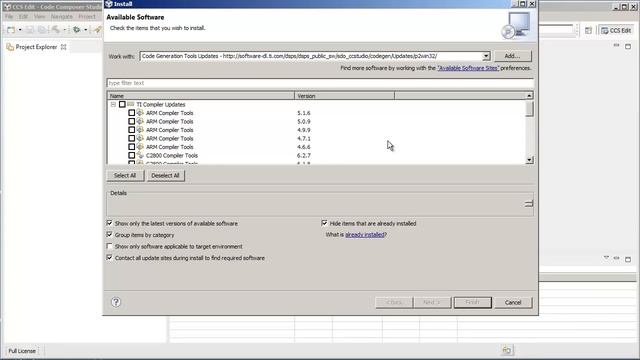This screenshot has height=360, width=640.
Task: Open the Project menu in CCS window
Action: pos(87,17)
